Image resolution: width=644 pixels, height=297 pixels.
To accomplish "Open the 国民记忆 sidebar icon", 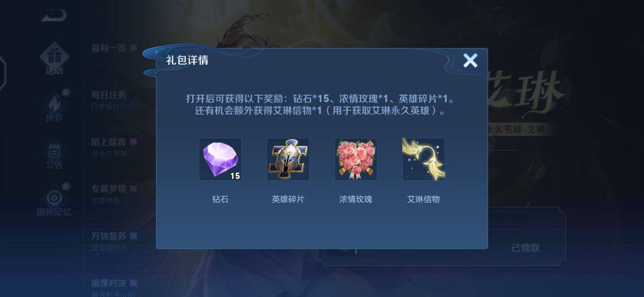I will (54, 200).
